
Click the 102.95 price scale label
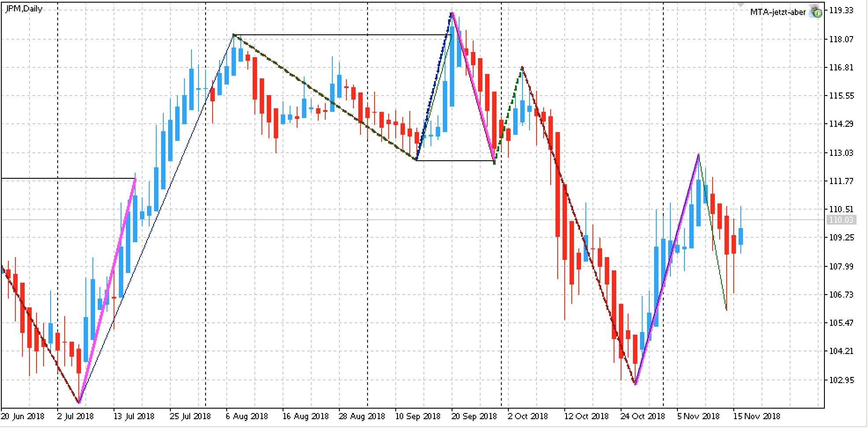tap(841, 380)
